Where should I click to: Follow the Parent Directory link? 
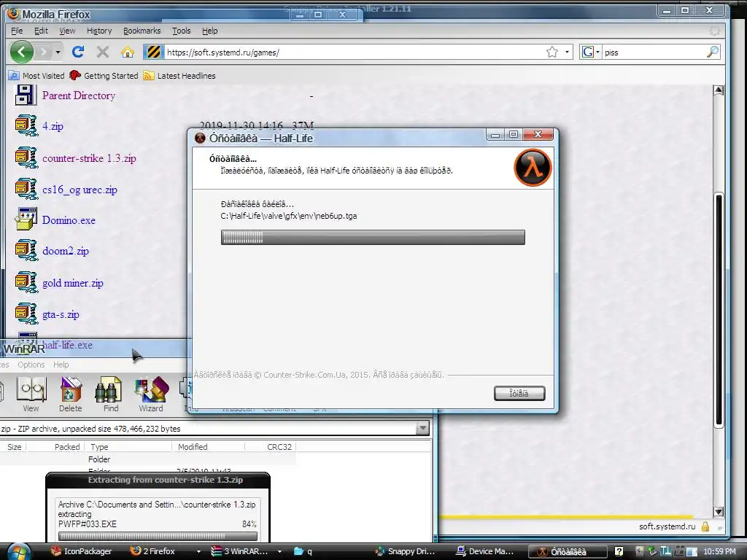click(x=79, y=96)
